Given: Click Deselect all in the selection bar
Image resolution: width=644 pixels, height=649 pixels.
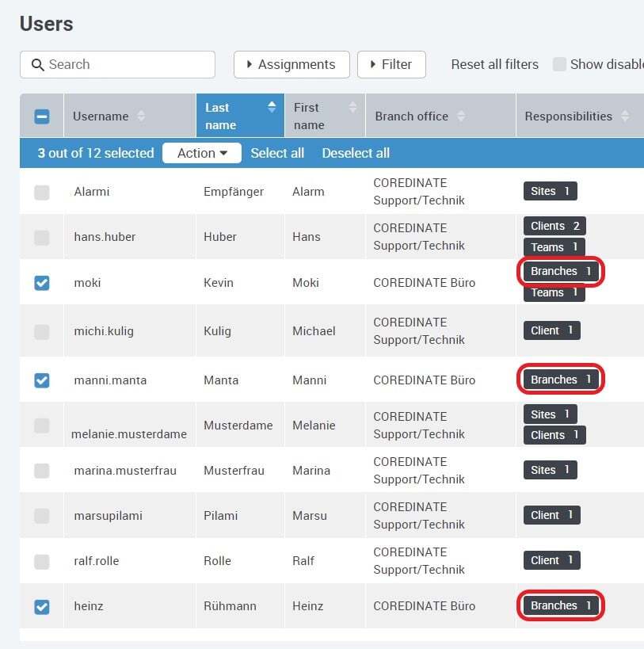Looking at the screenshot, I should click(x=356, y=153).
